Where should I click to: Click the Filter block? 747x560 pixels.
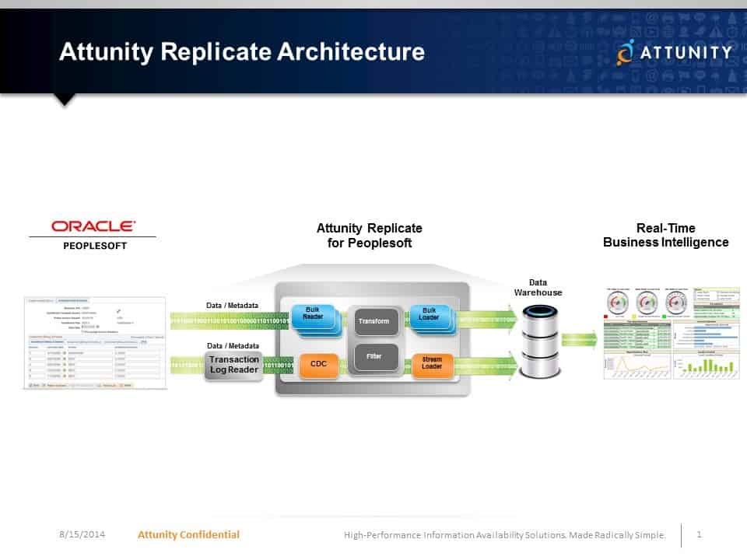(x=375, y=357)
